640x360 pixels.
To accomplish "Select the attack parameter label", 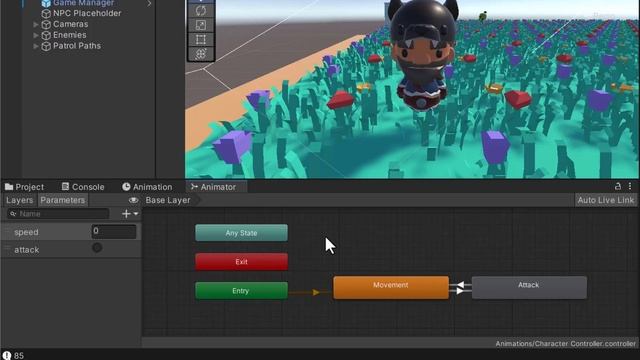I will (27, 250).
